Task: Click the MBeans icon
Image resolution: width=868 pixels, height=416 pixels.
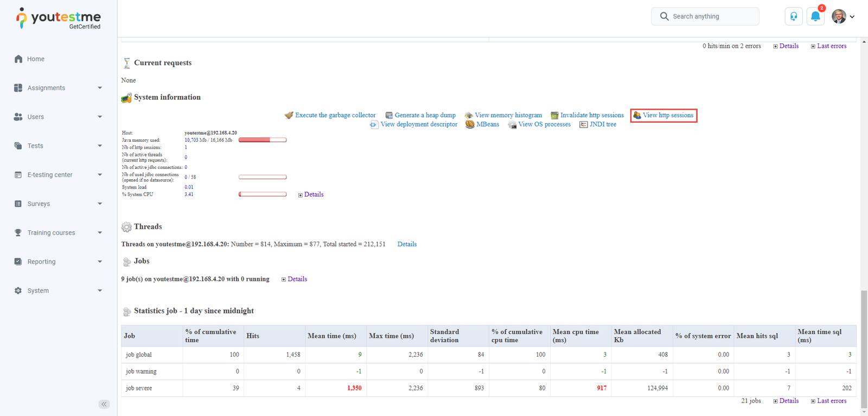Action: click(x=470, y=124)
